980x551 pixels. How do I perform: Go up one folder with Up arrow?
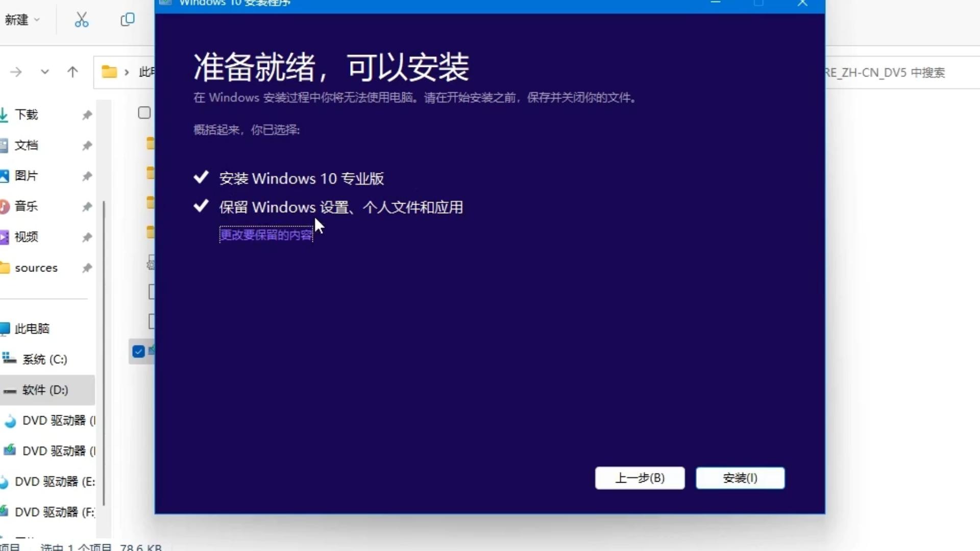72,72
